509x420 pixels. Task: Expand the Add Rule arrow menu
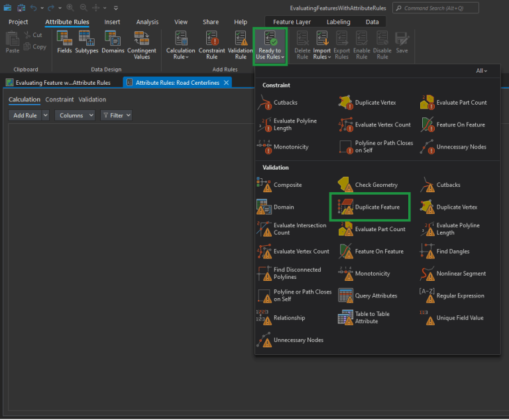point(46,115)
